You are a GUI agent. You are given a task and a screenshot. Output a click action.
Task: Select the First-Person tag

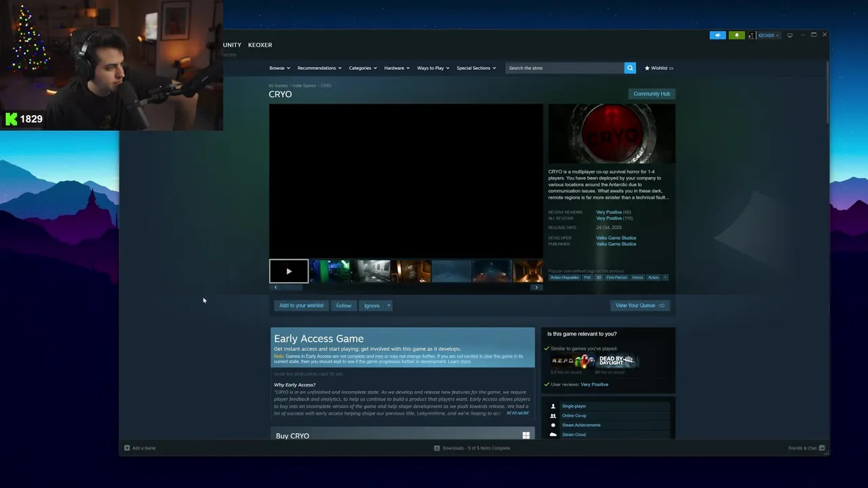[616, 277]
